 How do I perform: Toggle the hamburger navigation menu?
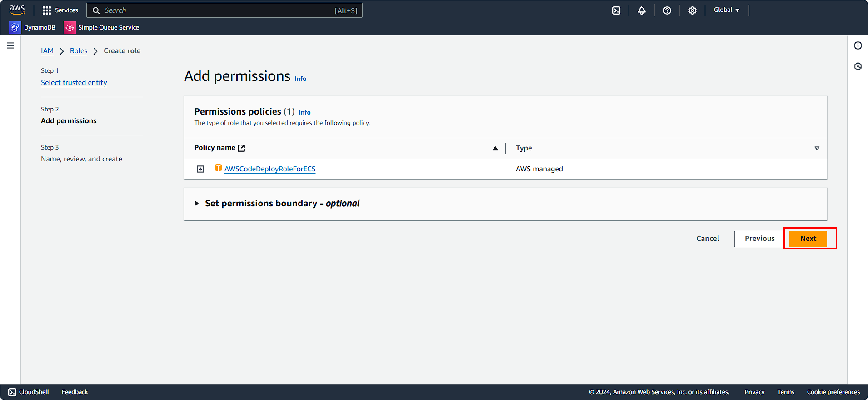coord(10,45)
